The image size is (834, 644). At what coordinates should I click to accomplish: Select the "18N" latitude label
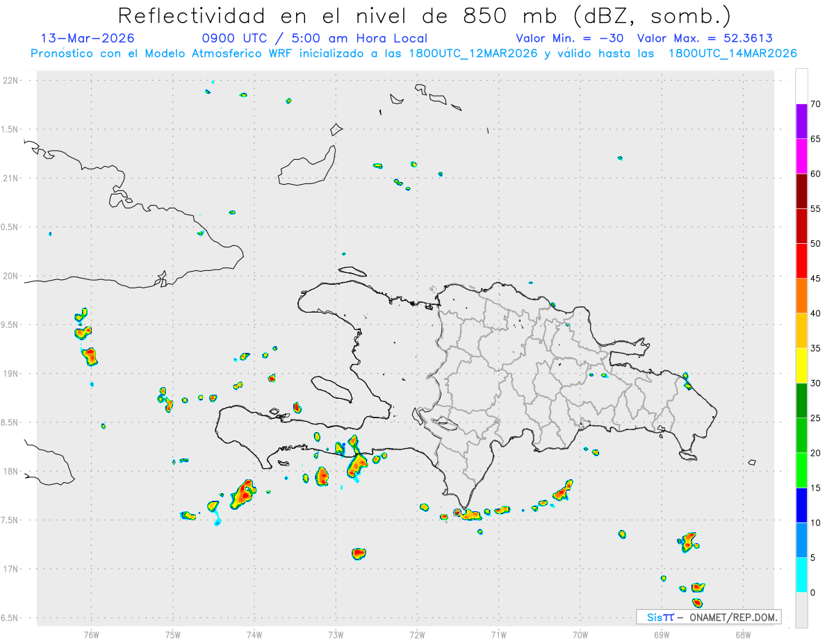[x=12, y=472]
